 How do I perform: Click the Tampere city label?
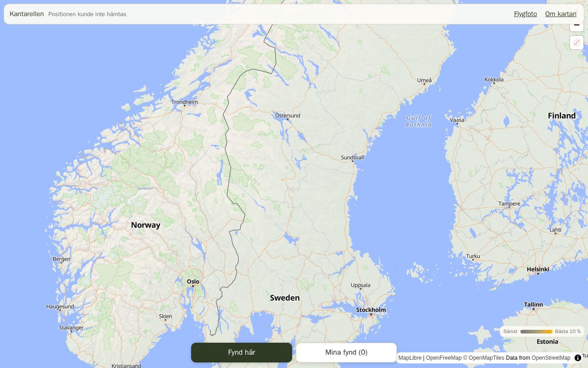coord(509,203)
